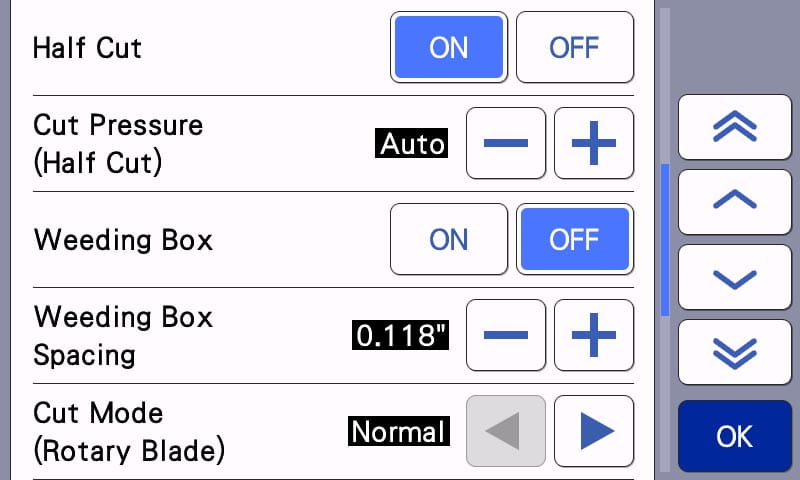The height and width of the screenshot is (480, 800).
Task: Jump up a page with double chevron
Action: pyautogui.click(x=734, y=127)
